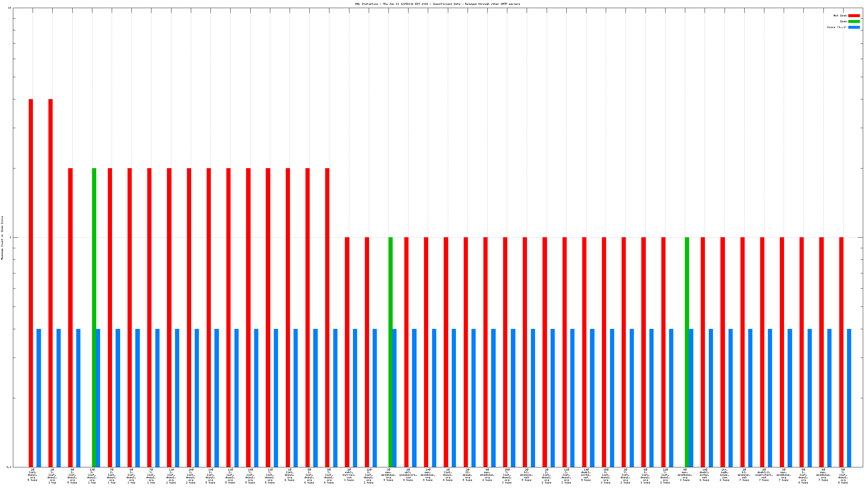
Task: Click the iadb.isipp.com 2 hops label
Action: [x=724, y=474]
